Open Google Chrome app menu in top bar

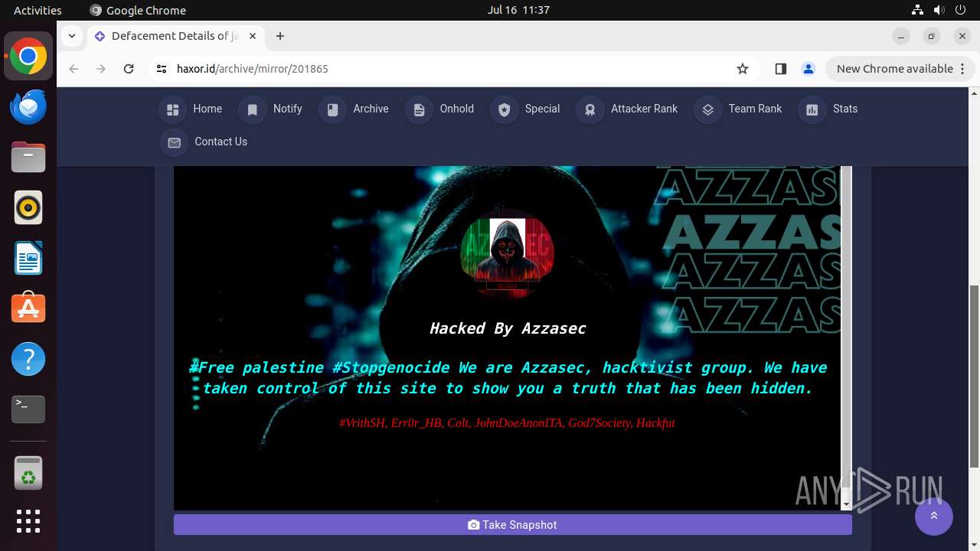coord(138,10)
